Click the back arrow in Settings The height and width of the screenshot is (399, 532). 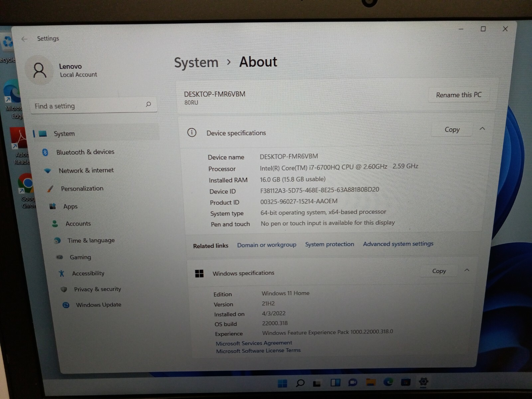point(24,39)
